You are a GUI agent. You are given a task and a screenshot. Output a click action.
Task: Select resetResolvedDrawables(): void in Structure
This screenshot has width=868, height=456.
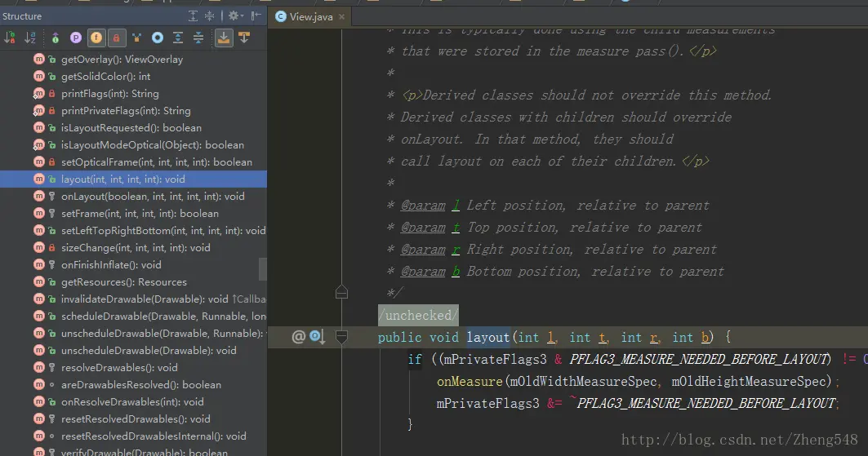pos(136,419)
